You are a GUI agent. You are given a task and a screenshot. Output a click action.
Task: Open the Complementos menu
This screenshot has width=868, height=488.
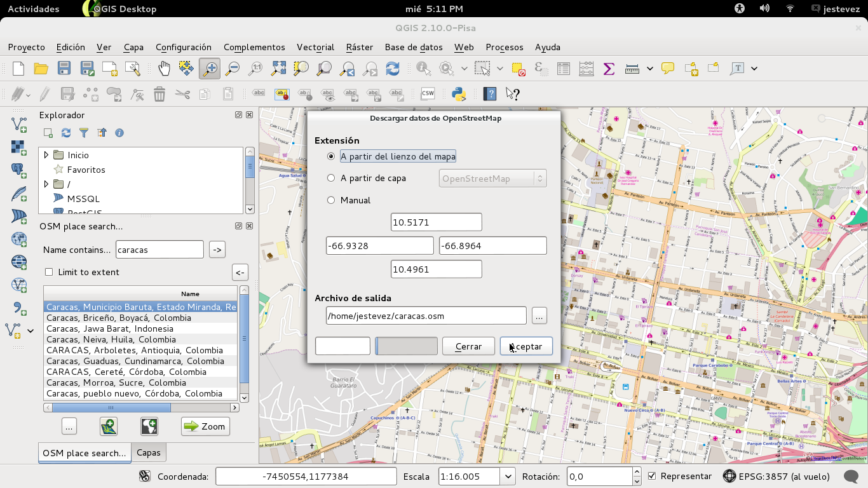[254, 47]
